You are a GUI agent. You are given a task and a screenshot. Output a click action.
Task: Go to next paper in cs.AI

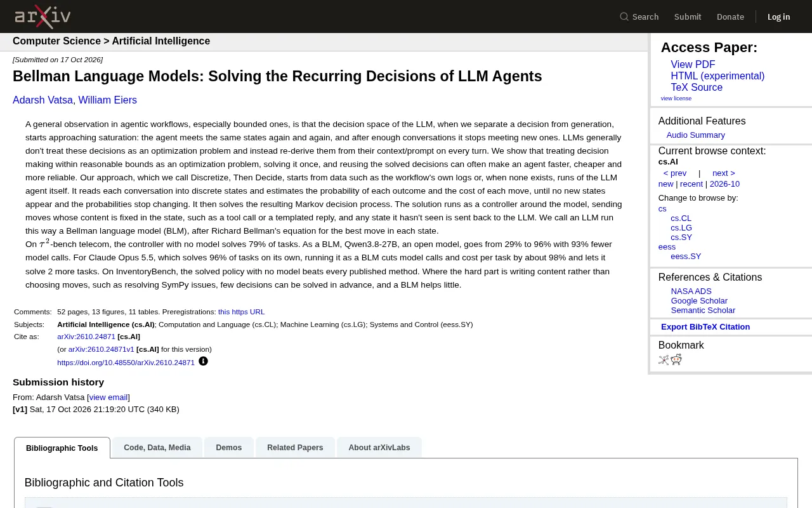coord(724,173)
